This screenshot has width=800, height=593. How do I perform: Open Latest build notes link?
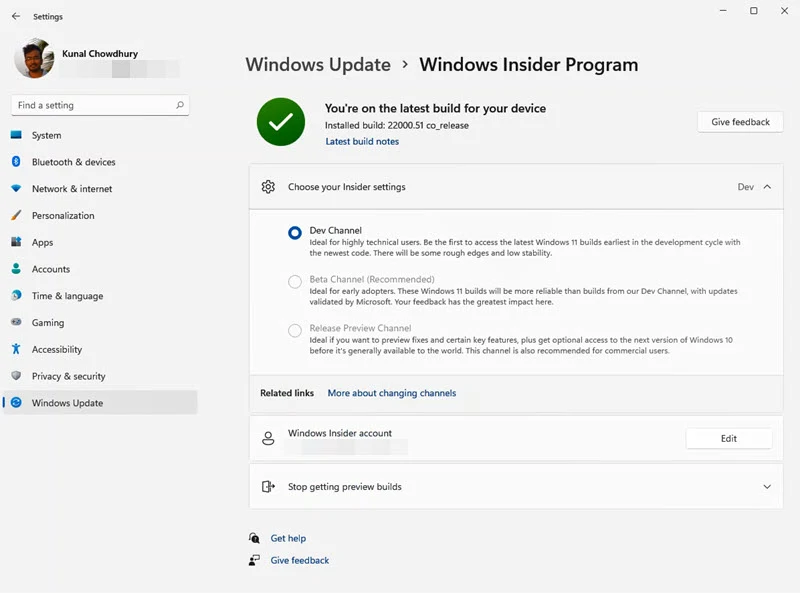pyautogui.click(x=362, y=141)
